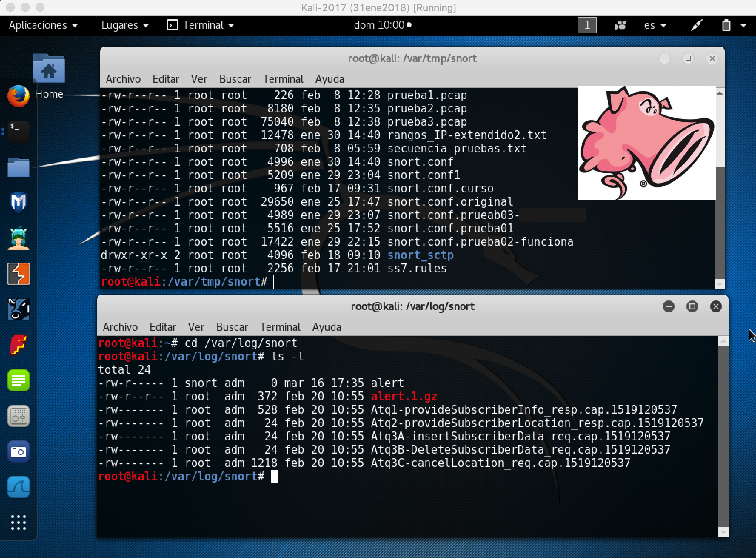Launch Faraday red F icon in dock

[x=18, y=345]
